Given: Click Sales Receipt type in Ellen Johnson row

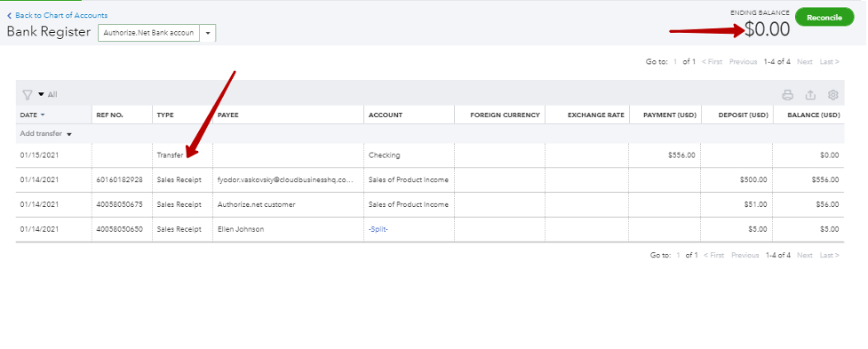Looking at the screenshot, I should pos(179,229).
